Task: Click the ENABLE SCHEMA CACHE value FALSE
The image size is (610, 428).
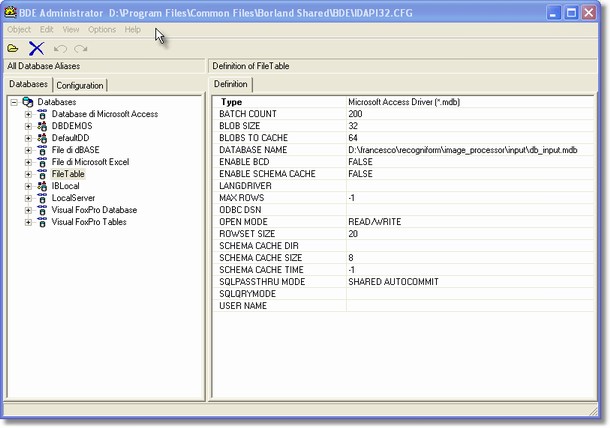Action: [x=360, y=174]
